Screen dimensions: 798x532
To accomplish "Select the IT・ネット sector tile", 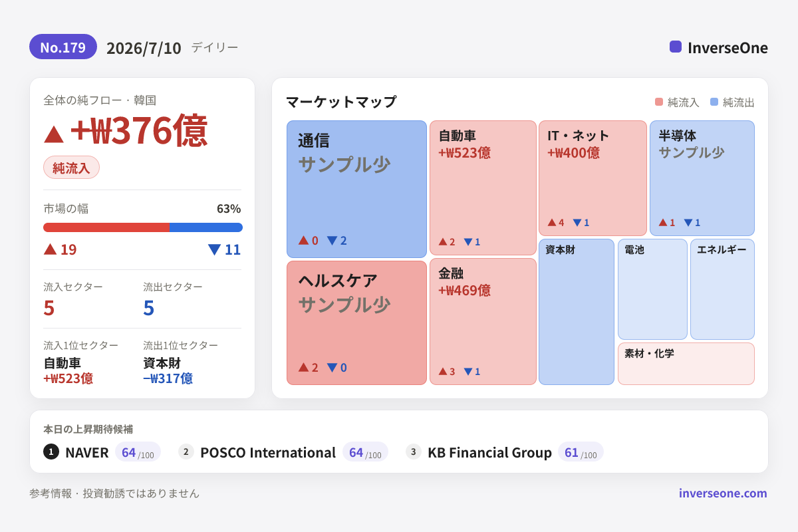I will point(593,178).
